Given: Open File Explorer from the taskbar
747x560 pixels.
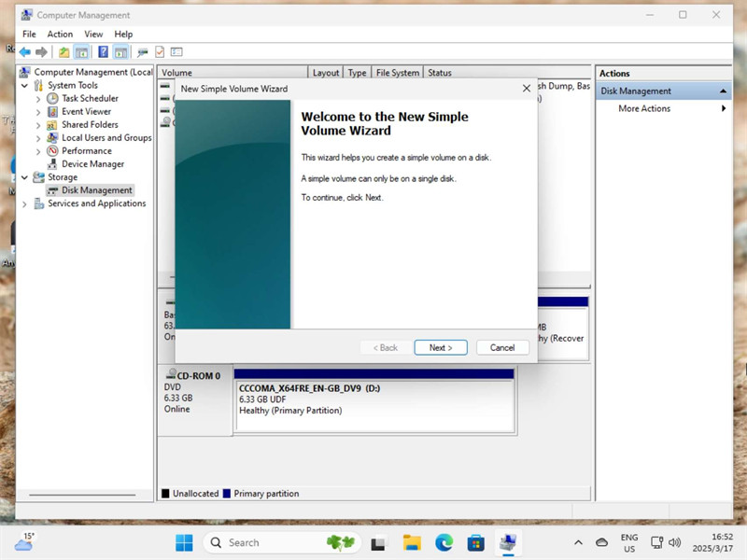Looking at the screenshot, I should coord(412,542).
